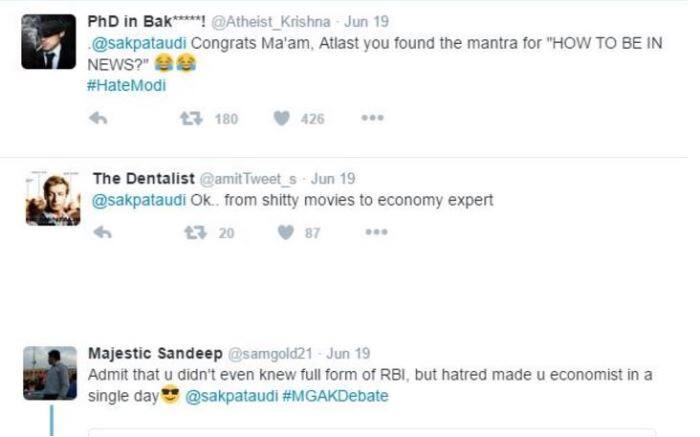Open the #HateModi hashtag

coord(126,85)
